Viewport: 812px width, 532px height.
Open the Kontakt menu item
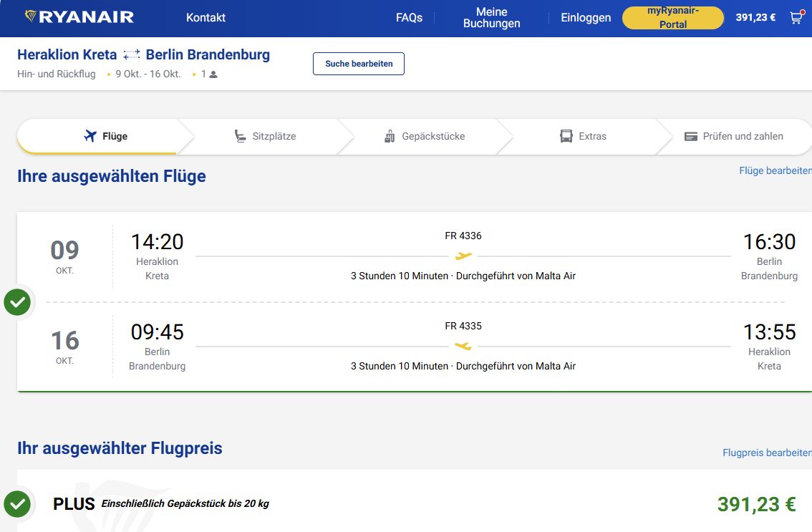point(206,18)
